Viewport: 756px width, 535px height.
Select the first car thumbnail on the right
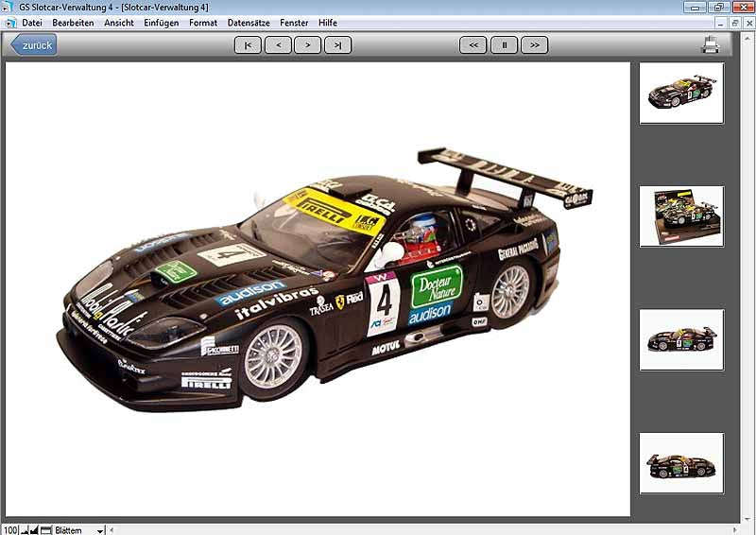tap(681, 93)
